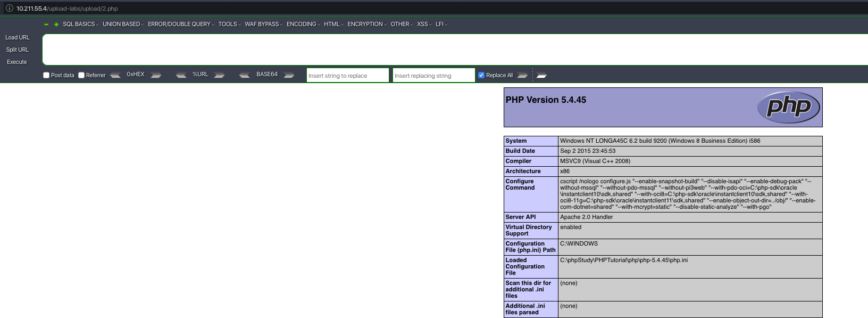Click the right arrow beside %URL to encode
Image resolution: width=868 pixels, height=318 pixels.
point(219,75)
